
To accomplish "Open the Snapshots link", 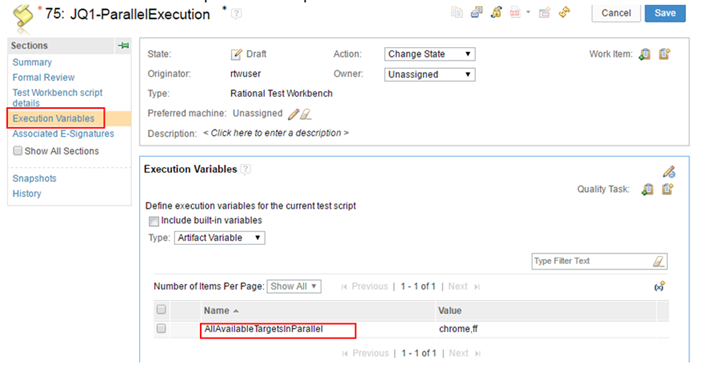I will pyautogui.click(x=34, y=179).
